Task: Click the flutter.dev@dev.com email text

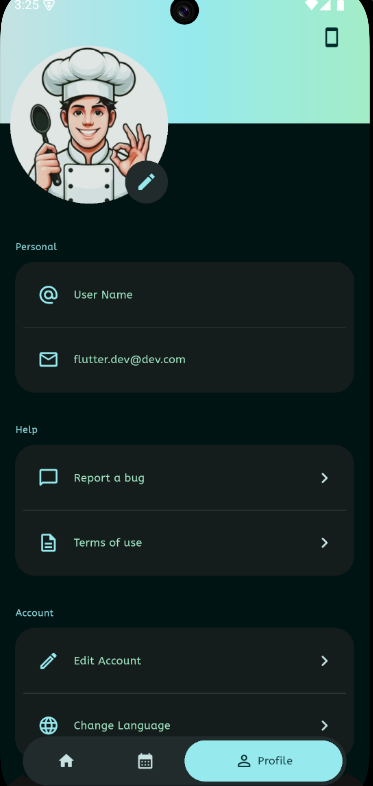Action: coord(129,359)
